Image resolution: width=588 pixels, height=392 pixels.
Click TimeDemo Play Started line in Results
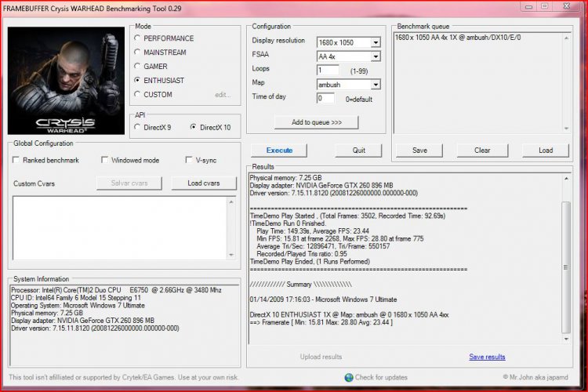pyautogui.click(x=347, y=216)
